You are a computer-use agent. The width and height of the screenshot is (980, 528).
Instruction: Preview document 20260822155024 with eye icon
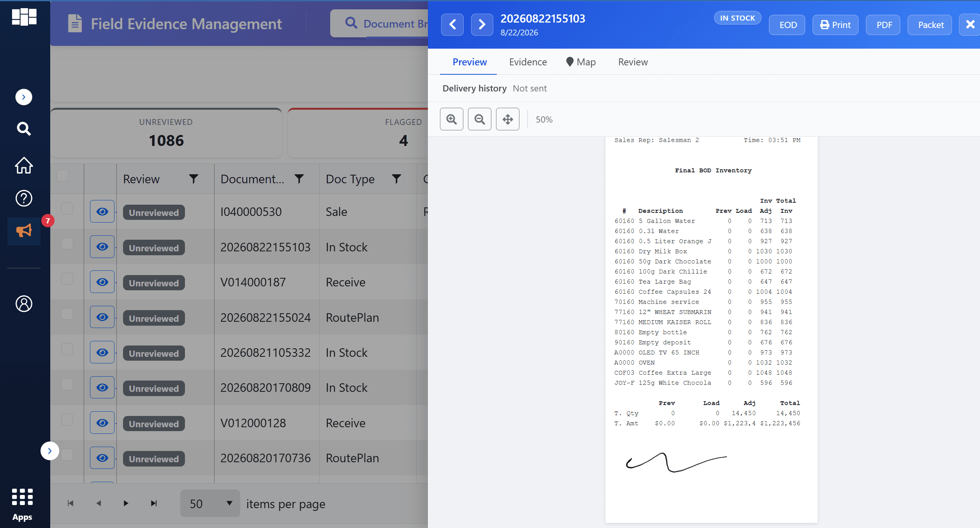102,317
